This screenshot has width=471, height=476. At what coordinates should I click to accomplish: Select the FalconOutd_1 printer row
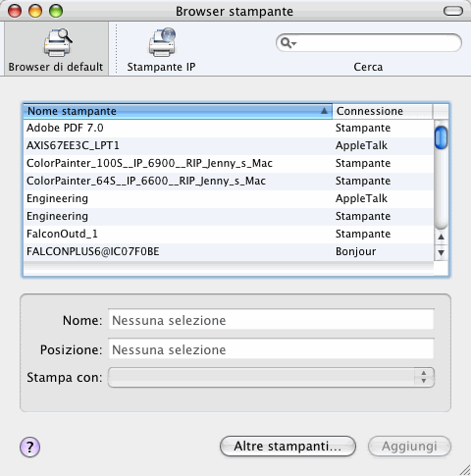point(229,234)
